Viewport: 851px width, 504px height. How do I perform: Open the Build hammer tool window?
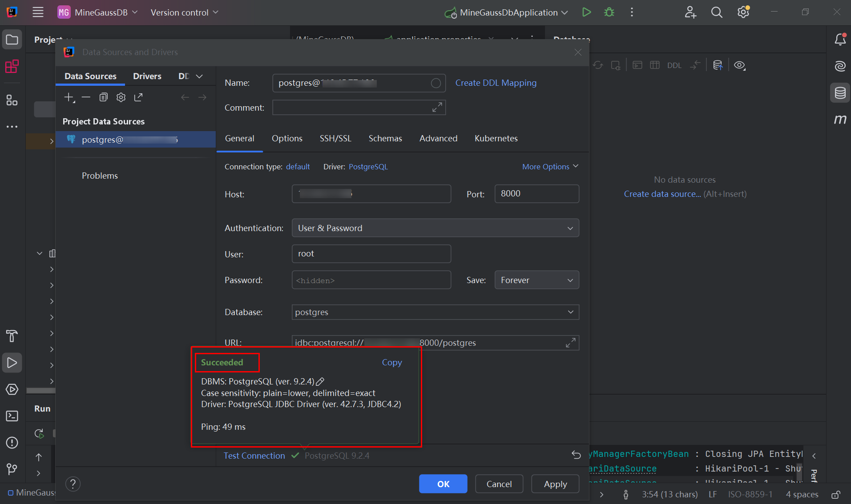12,336
